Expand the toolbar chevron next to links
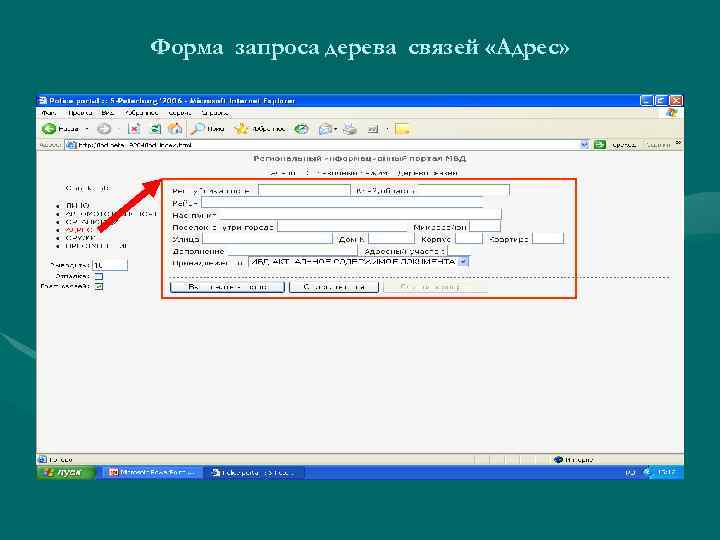720x540 pixels. (678, 143)
